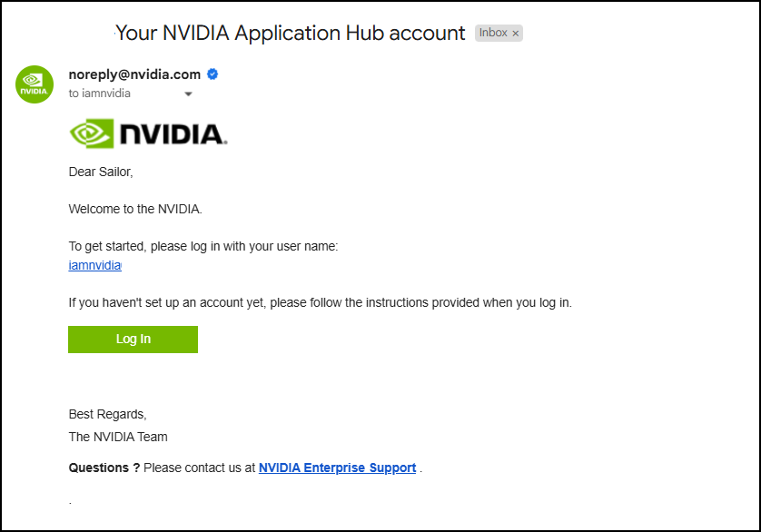Click the 'To get started' instruction line
This screenshot has width=761, height=532.
[x=203, y=246]
